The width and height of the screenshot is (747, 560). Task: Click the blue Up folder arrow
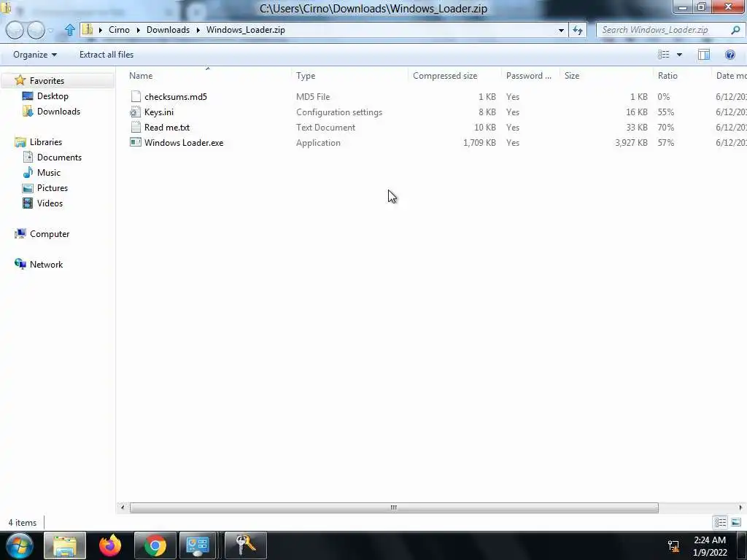69,30
